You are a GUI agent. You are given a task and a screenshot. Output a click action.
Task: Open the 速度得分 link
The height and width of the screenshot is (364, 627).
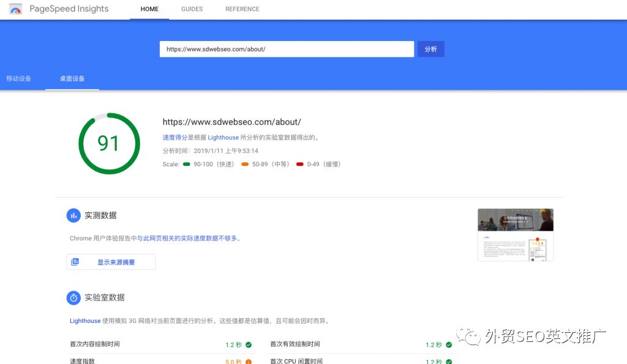[x=175, y=138]
